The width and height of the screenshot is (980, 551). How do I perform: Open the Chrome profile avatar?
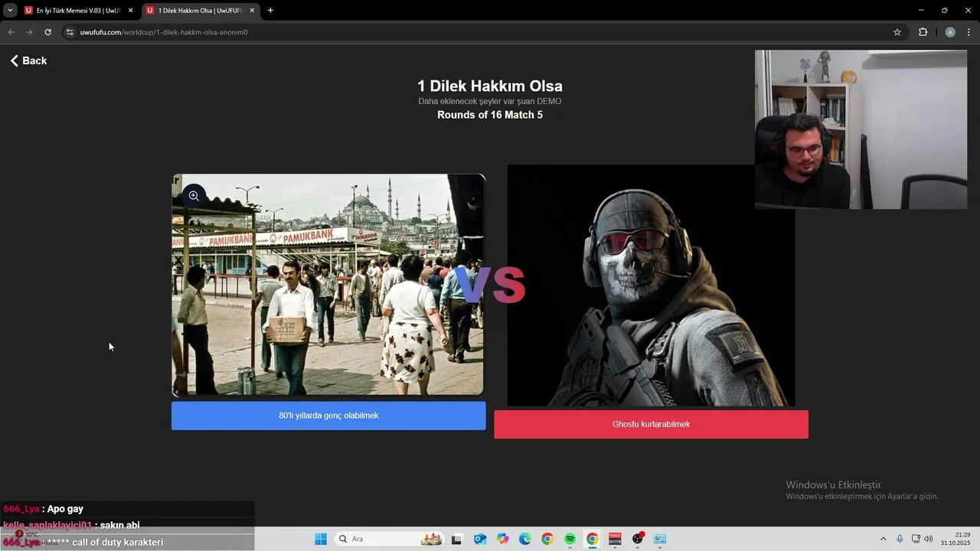pyautogui.click(x=950, y=32)
